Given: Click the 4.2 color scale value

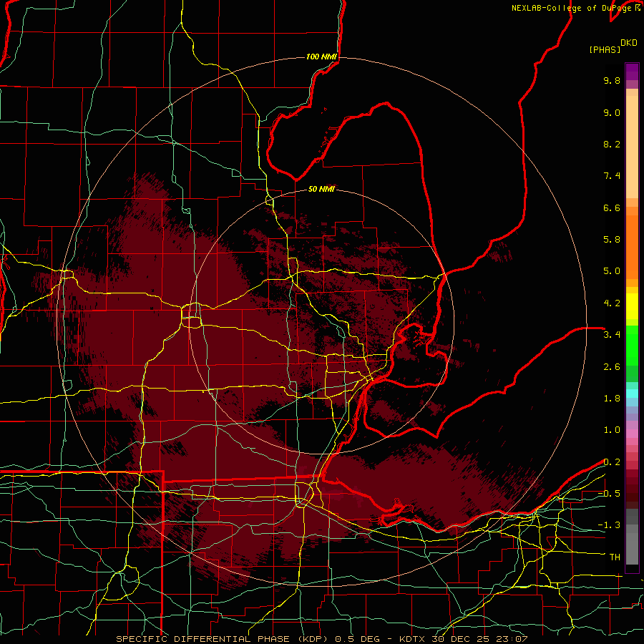Looking at the screenshot, I should [x=612, y=303].
